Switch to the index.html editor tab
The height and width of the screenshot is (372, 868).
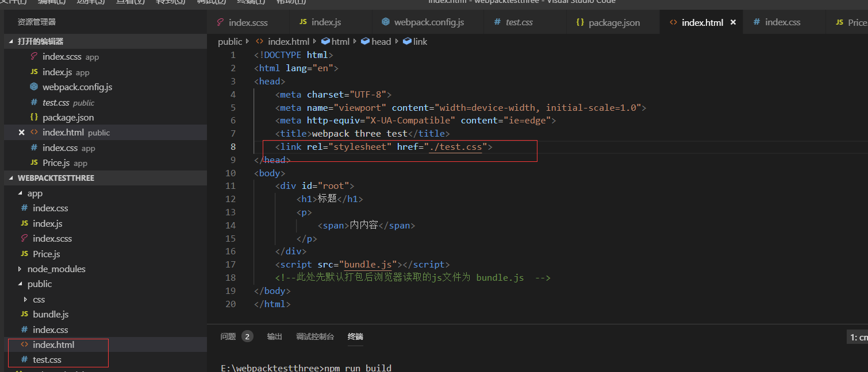pyautogui.click(x=697, y=22)
